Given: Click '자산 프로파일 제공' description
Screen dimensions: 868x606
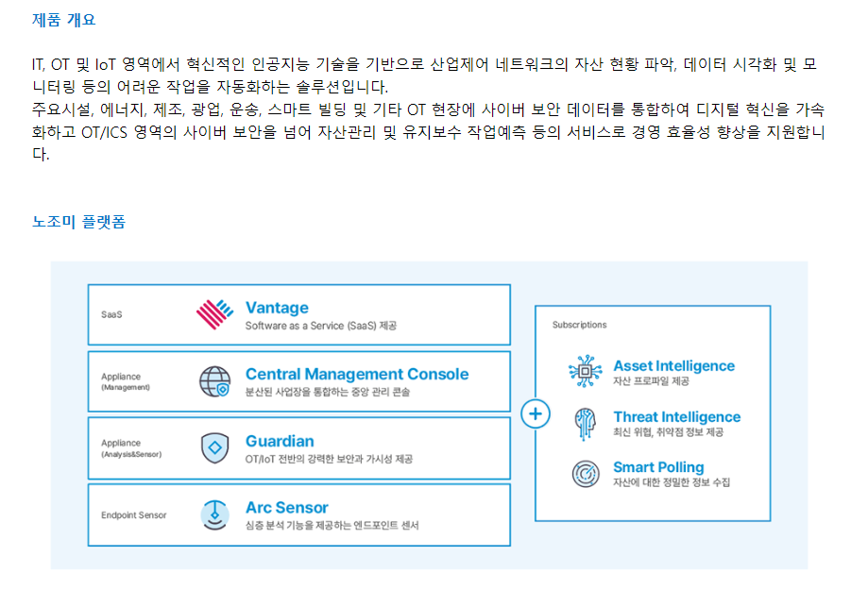Looking at the screenshot, I should point(651,381).
